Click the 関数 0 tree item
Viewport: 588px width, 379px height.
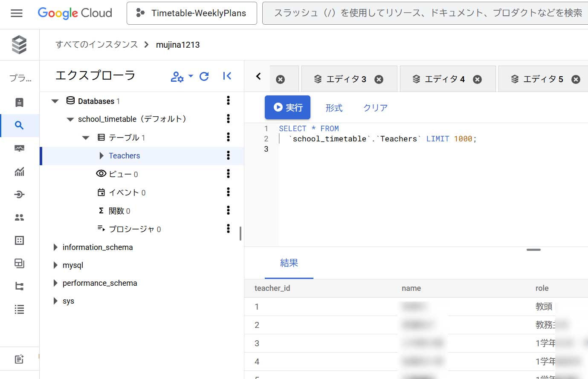[x=114, y=211]
